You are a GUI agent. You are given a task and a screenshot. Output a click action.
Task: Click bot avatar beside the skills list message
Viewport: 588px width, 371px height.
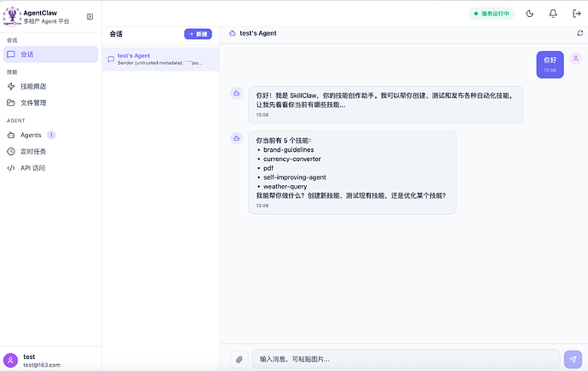point(236,138)
